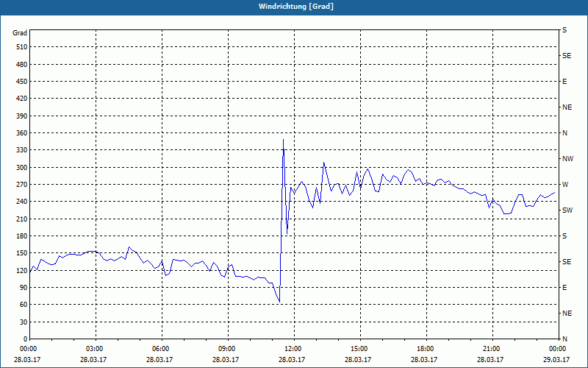Click the chart title 'Windrichtung [Grad]'

point(296,7)
